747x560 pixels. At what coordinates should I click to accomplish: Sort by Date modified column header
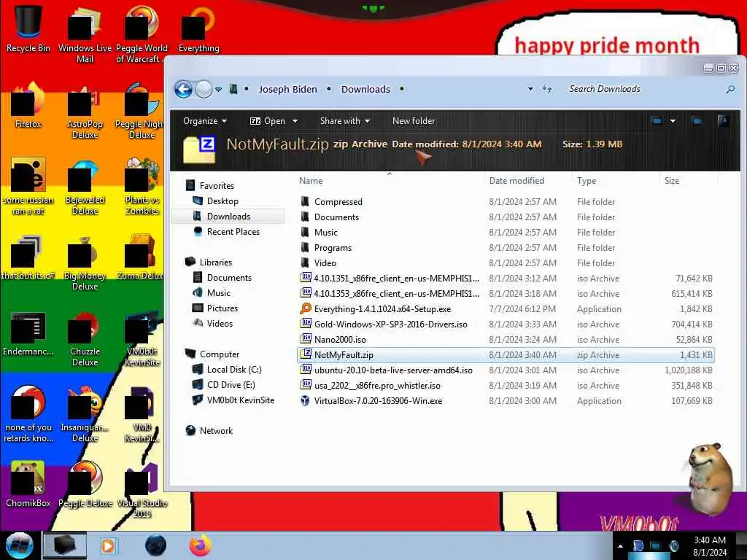click(x=516, y=181)
